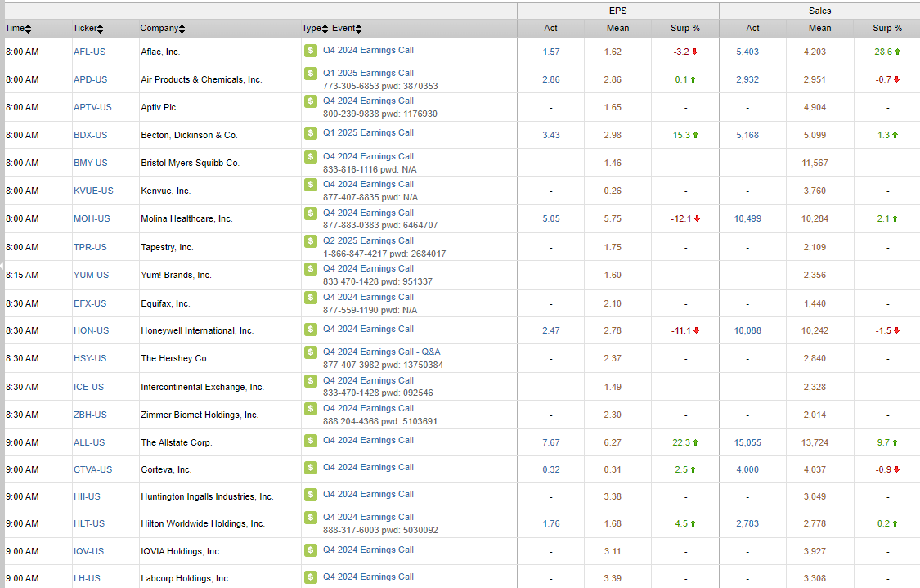Image resolution: width=920 pixels, height=588 pixels.
Task: Click the green dollar earnings icon for Aflac
Action: pos(311,51)
